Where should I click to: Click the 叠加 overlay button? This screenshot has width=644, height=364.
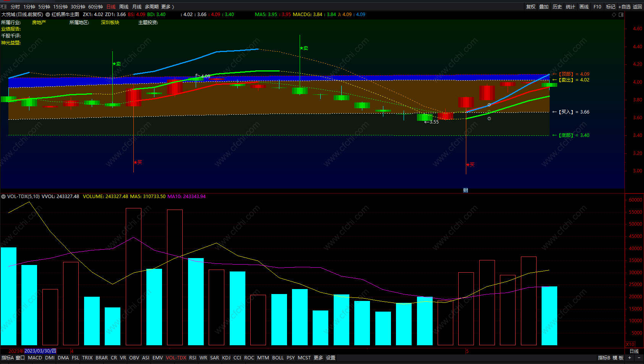point(544,7)
